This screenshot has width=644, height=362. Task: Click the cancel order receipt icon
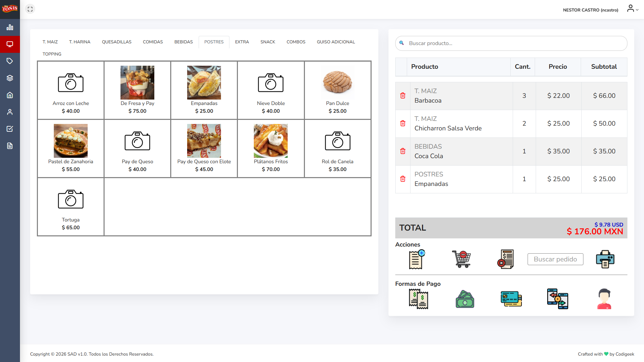pos(506,259)
